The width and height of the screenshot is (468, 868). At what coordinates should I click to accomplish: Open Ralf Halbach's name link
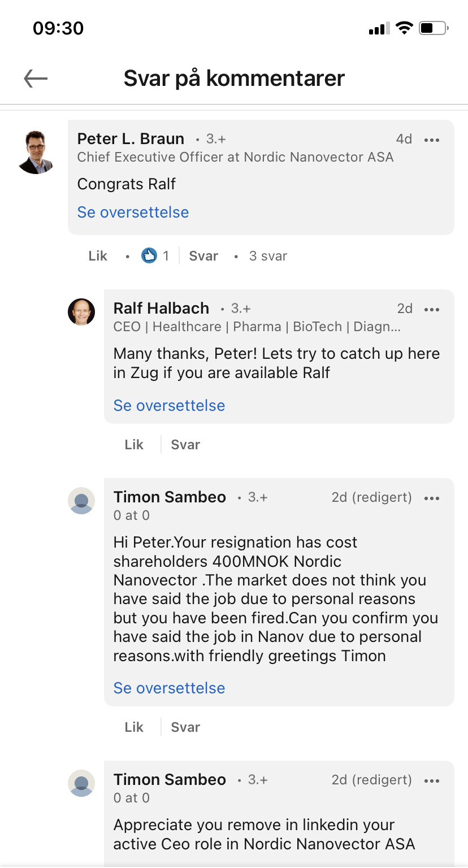coord(161,309)
